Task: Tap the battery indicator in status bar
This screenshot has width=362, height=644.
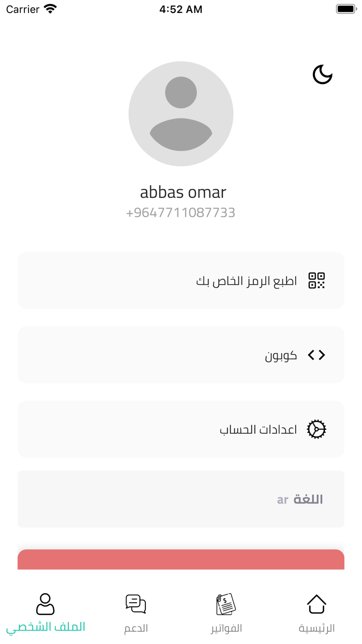Action: 345,8
